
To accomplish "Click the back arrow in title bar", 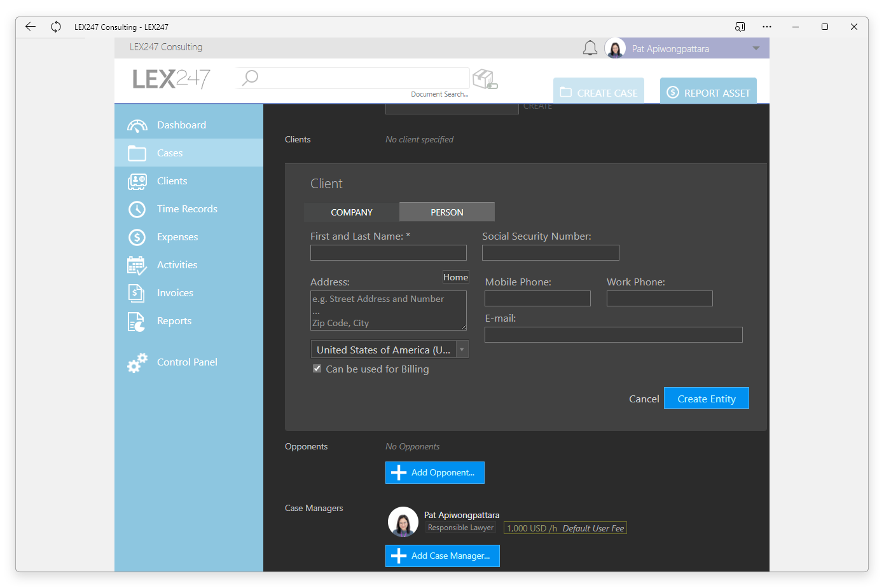I will [31, 27].
